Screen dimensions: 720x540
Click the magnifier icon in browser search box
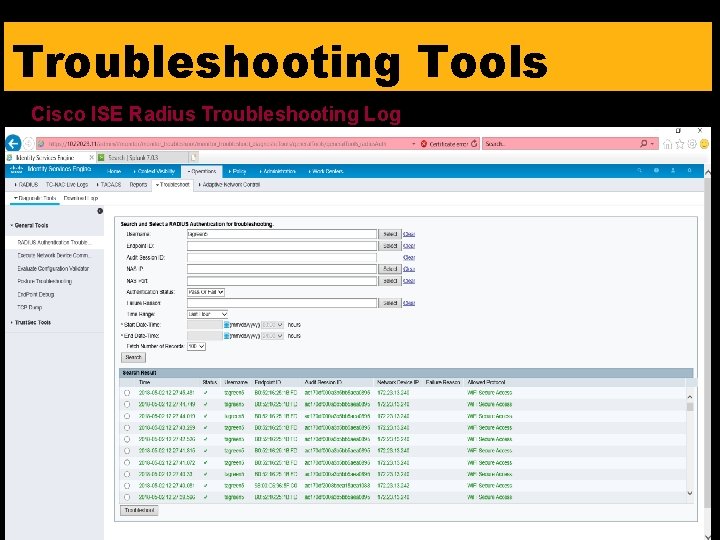(x=644, y=144)
